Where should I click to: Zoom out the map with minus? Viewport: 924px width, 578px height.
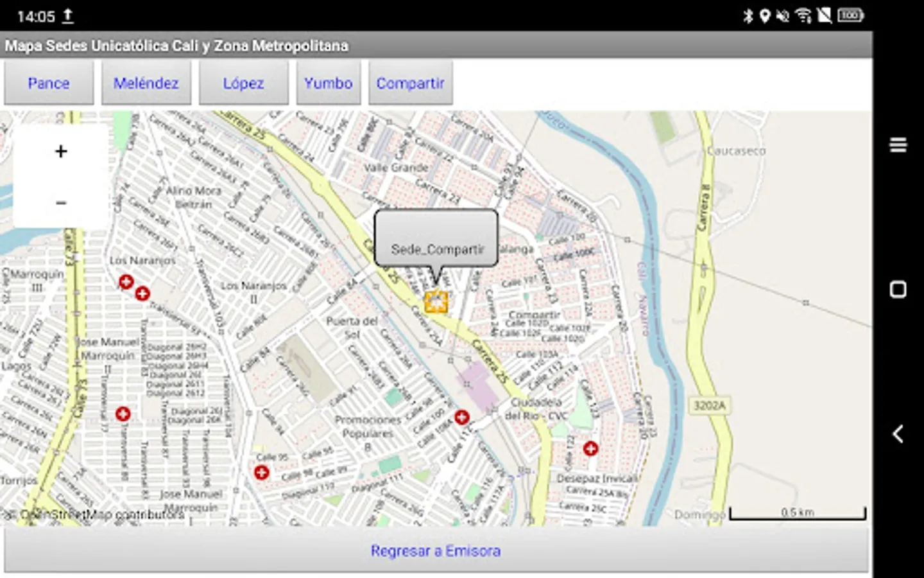[x=61, y=203]
